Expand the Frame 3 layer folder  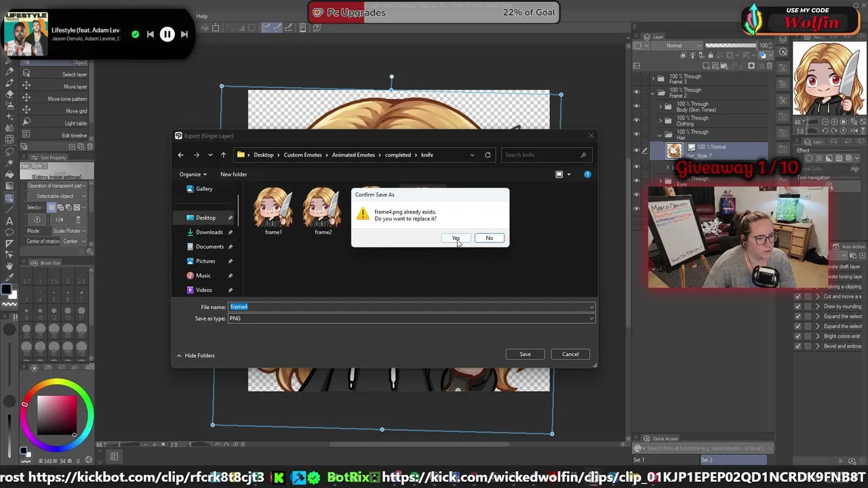tap(654, 79)
